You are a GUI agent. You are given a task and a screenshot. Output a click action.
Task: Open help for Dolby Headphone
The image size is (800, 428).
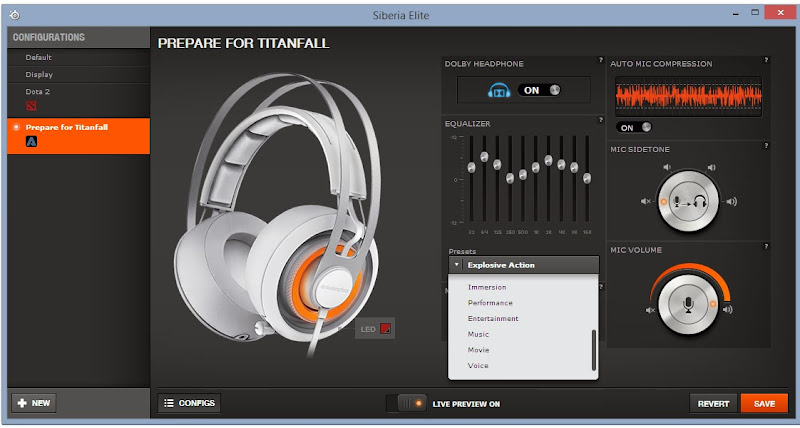(601, 60)
